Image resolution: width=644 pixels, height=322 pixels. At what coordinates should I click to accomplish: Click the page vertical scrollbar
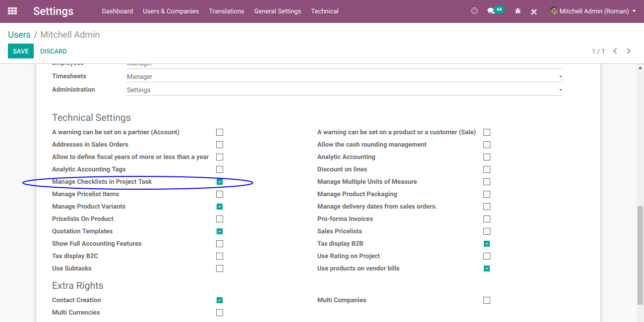(640, 255)
